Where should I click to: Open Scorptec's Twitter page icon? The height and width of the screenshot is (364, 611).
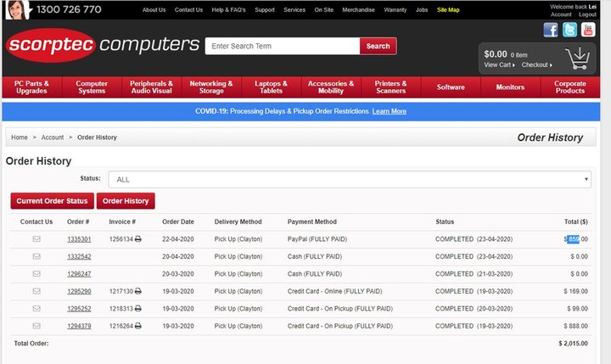point(569,30)
